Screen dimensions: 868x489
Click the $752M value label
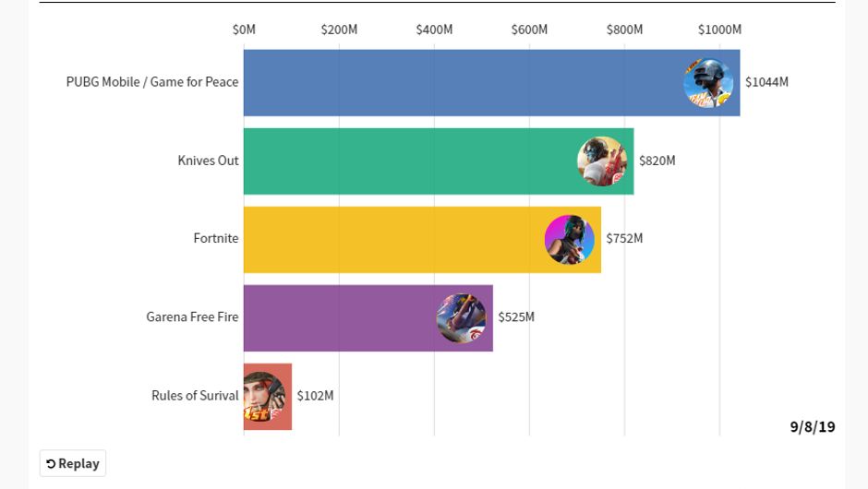(624, 238)
